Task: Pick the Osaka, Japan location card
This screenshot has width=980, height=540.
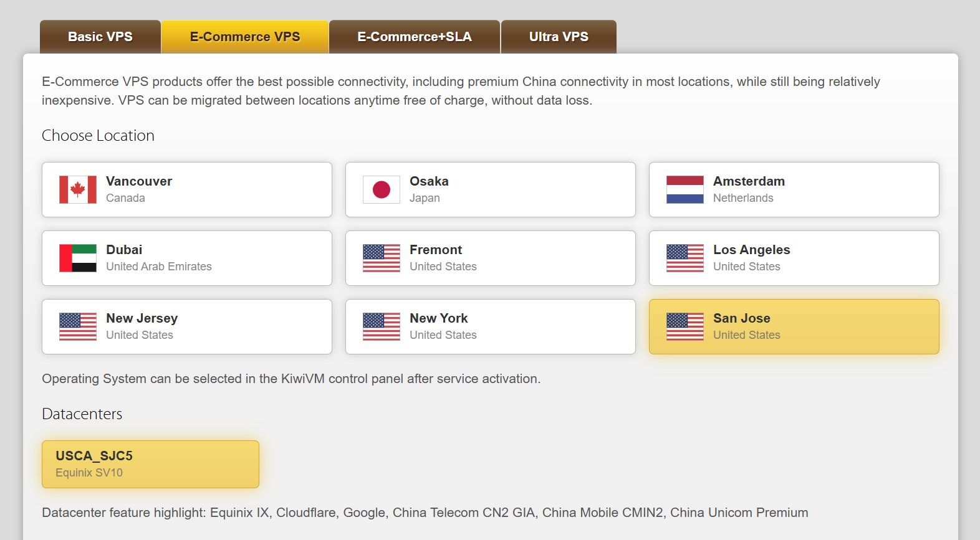Action: pos(491,189)
